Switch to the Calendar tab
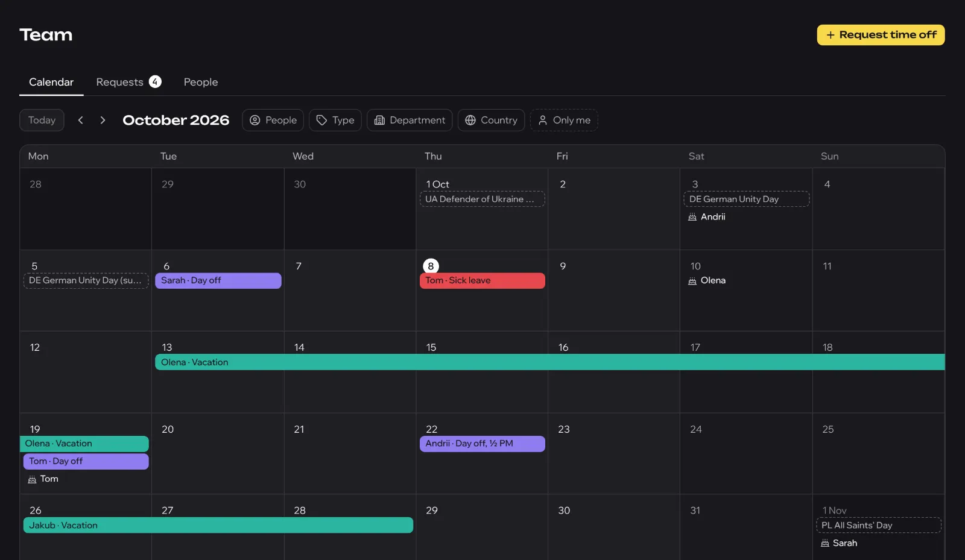965x560 pixels. [51, 82]
